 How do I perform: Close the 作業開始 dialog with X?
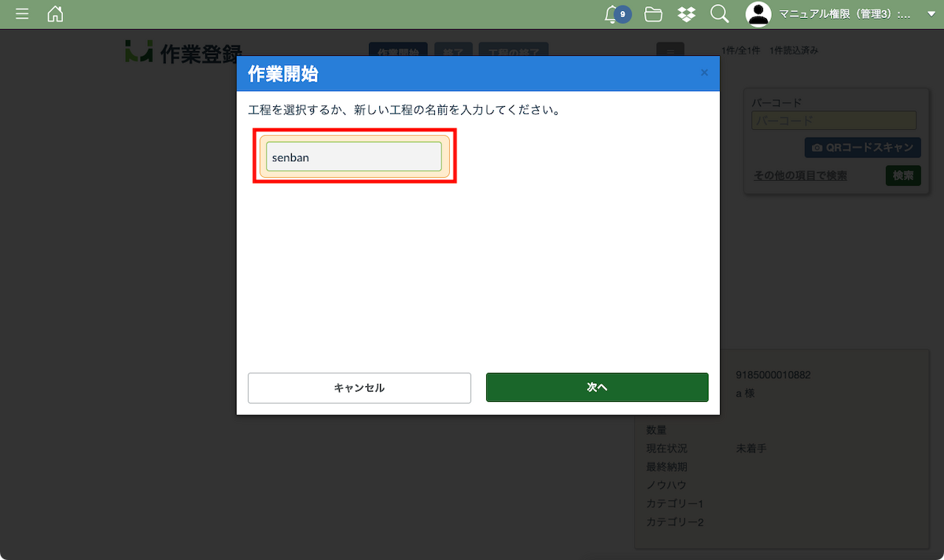point(704,73)
